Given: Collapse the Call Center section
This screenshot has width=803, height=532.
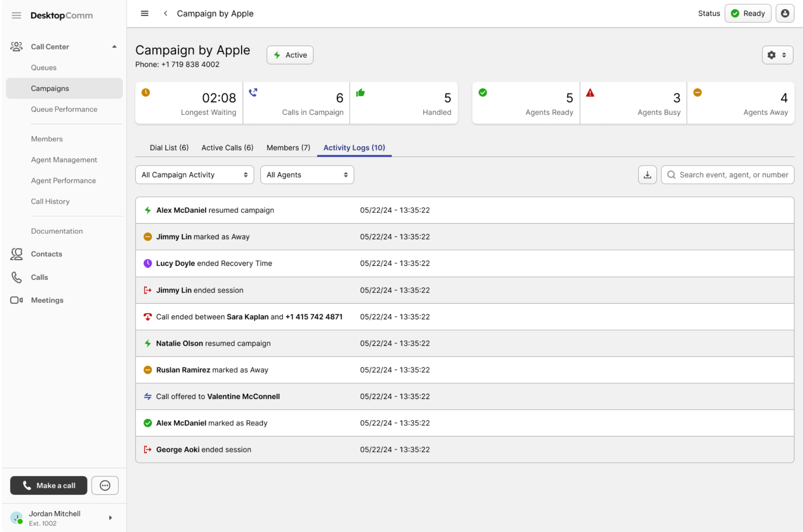Looking at the screenshot, I should point(114,46).
